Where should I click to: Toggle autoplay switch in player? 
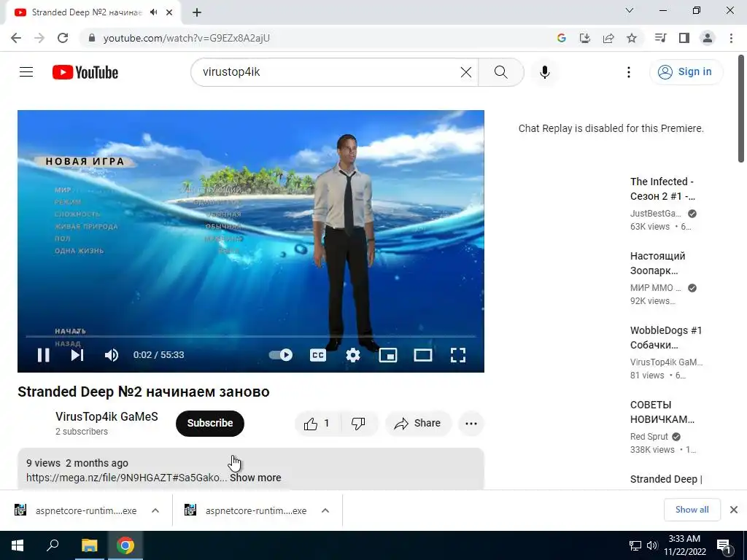[281, 355]
